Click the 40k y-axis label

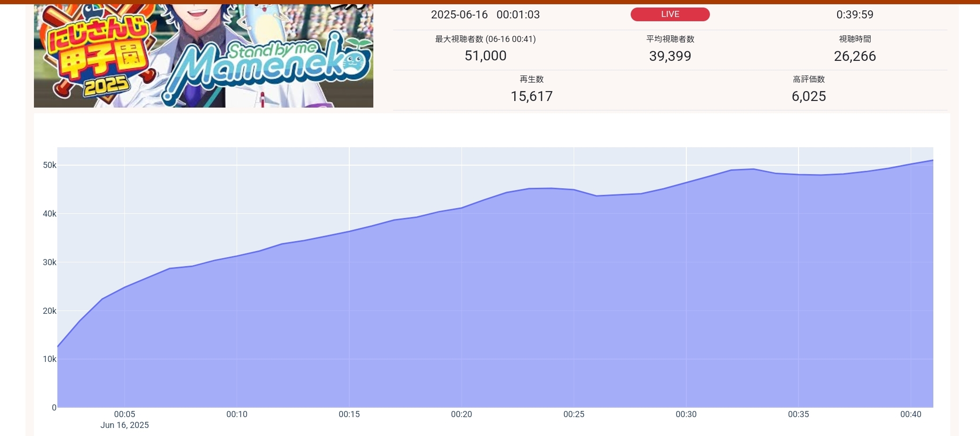click(x=49, y=214)
